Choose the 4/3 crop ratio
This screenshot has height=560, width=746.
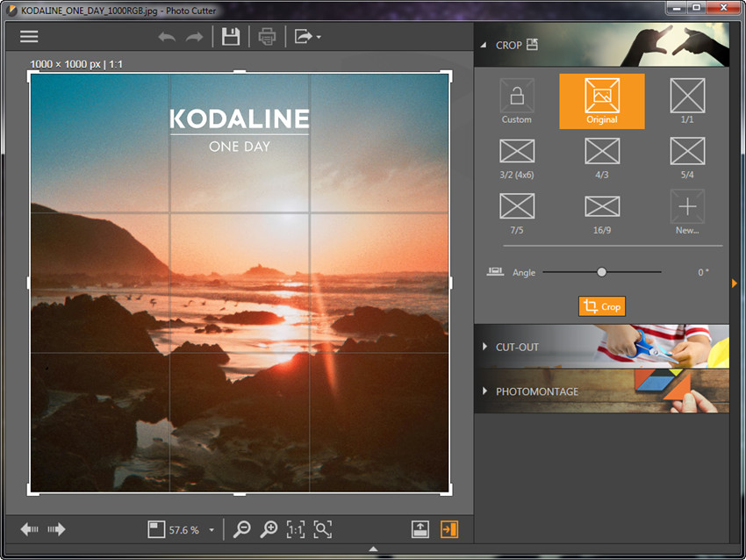click(x=602, y=159)
